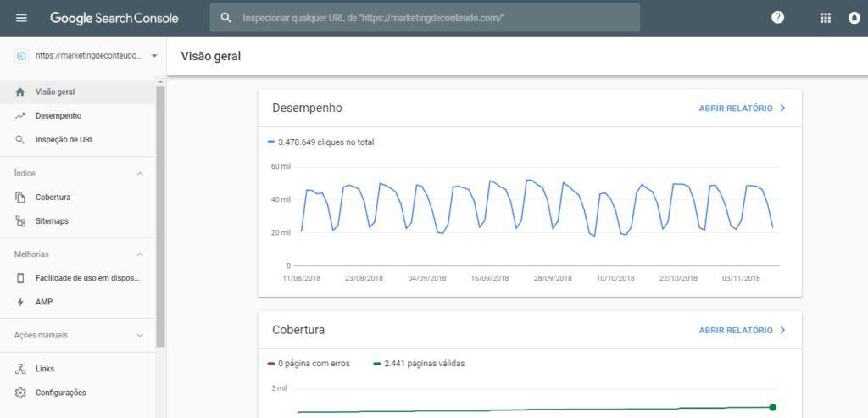
Task: Click the 3 mil Cobertura axis label
Action: pyautogui.click(x=279, y=388)
